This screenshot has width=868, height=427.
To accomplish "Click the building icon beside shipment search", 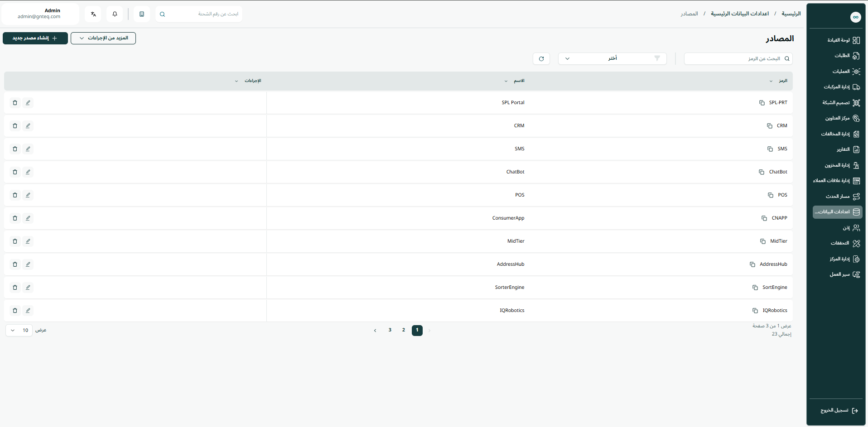I will tap(142, 14).
